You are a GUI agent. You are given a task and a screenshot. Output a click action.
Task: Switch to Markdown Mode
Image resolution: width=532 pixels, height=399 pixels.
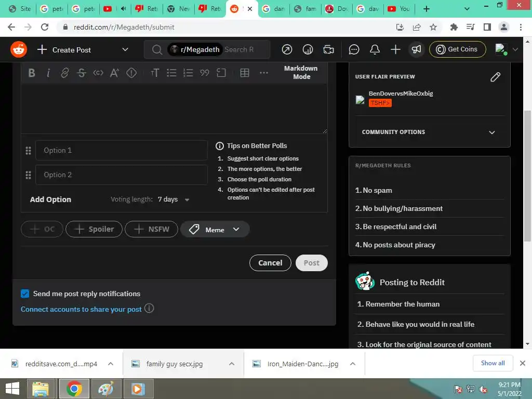point(301,72)
